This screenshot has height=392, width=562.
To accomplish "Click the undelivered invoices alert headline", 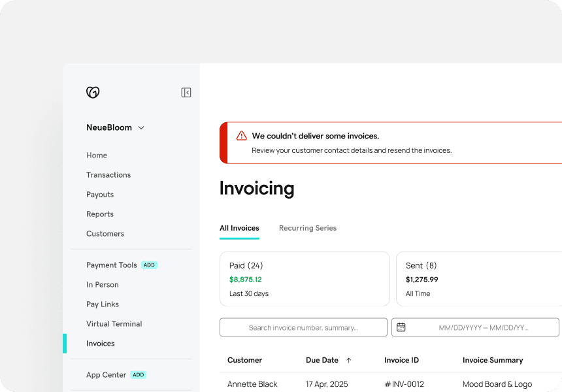I will [x=316, y=136].
